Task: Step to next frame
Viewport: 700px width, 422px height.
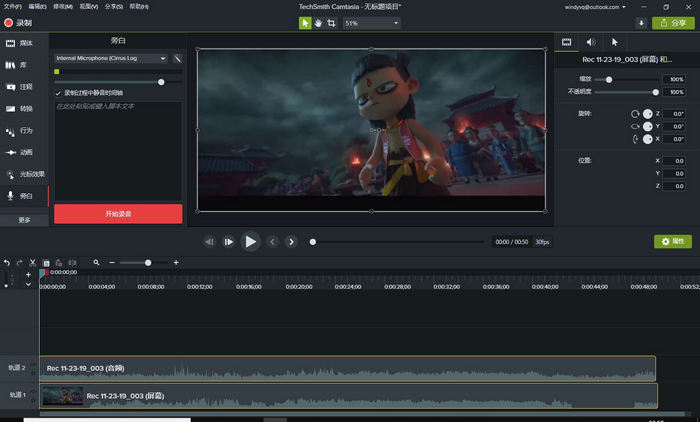Action: (x=229, y=242)
